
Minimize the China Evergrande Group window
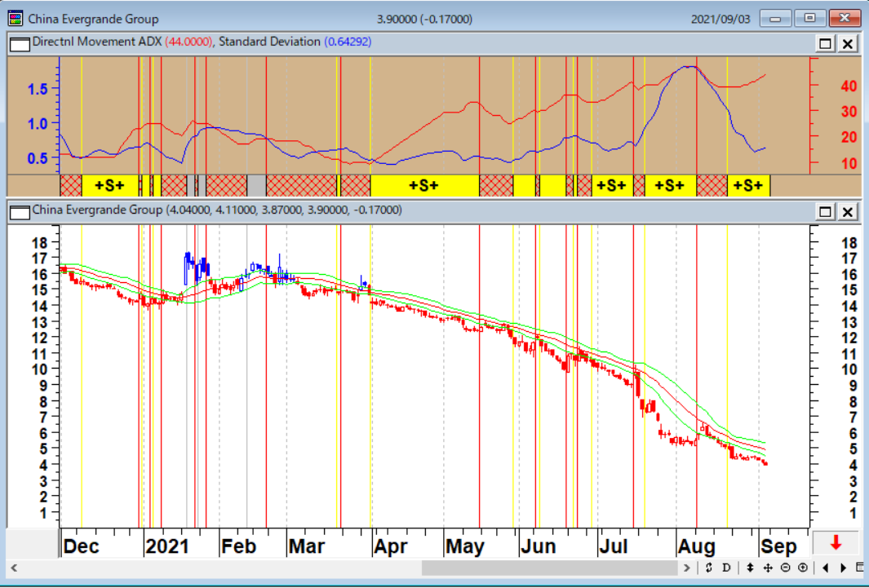775,19
